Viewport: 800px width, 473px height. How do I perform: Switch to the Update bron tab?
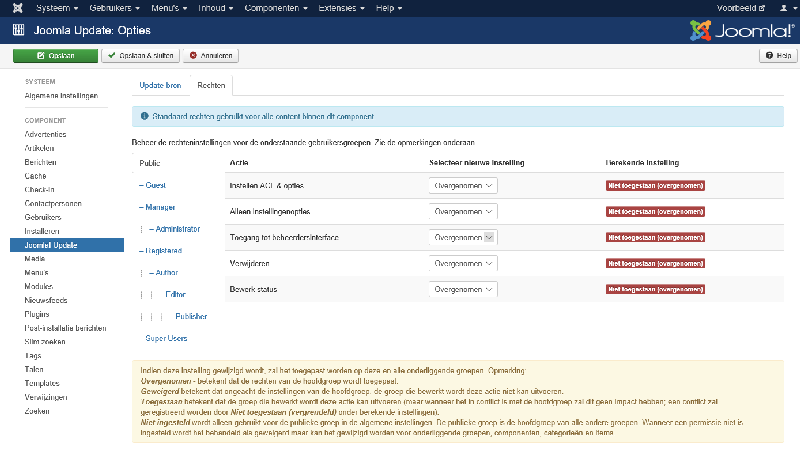160,85
